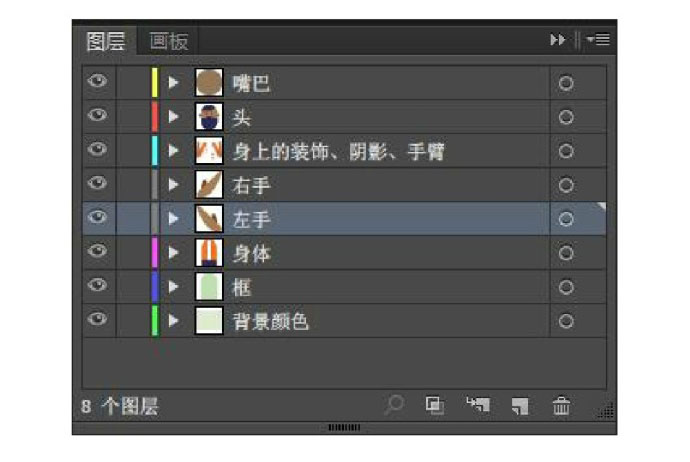Click target circle of 右手 layer
690x462 pixels.
(x=566, y=185)
